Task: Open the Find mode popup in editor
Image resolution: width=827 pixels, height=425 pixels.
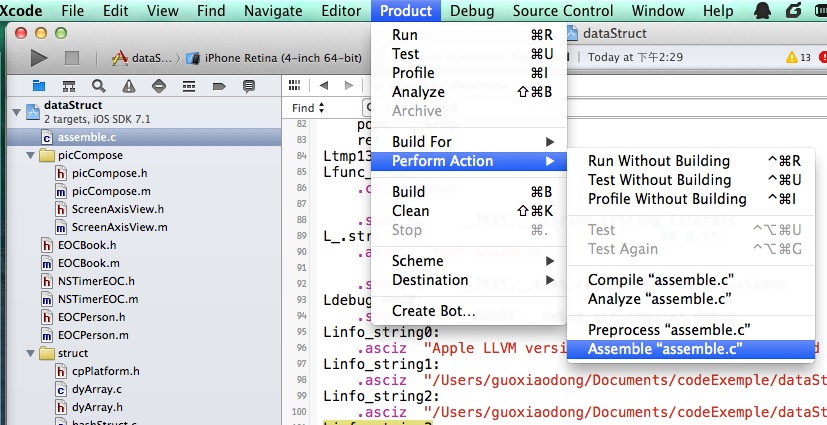Action: [309, 108]
